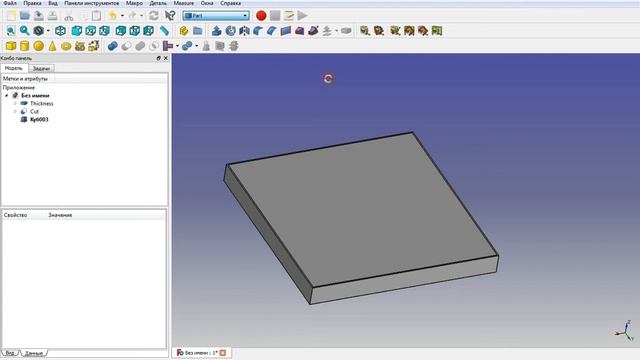Viewport: 640px width, 360px height.
Task: Create a Cube primitive
Action: [x=11, y=46]
